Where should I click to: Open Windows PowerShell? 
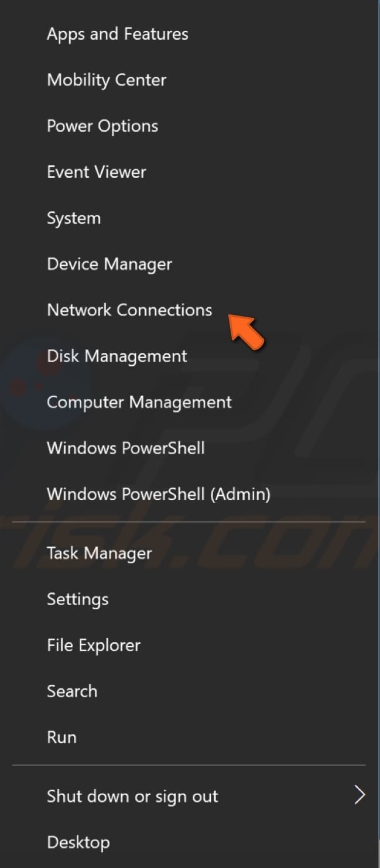125,448
